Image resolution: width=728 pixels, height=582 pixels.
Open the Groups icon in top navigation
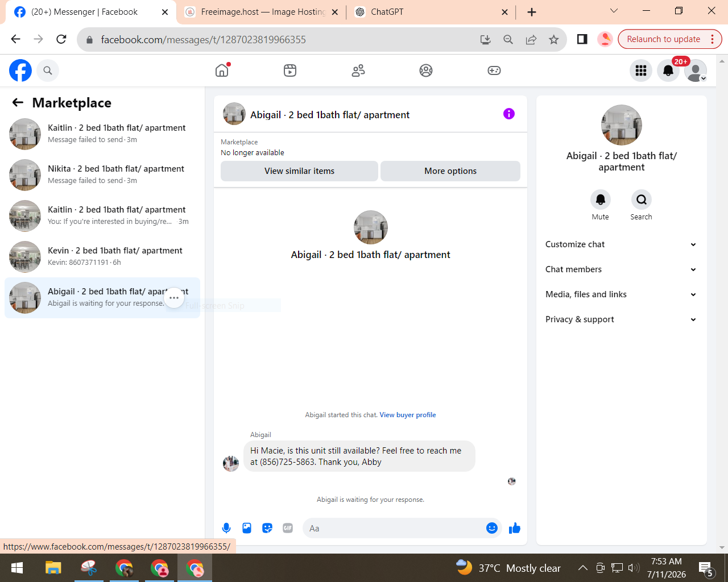(x=426, y=70)
